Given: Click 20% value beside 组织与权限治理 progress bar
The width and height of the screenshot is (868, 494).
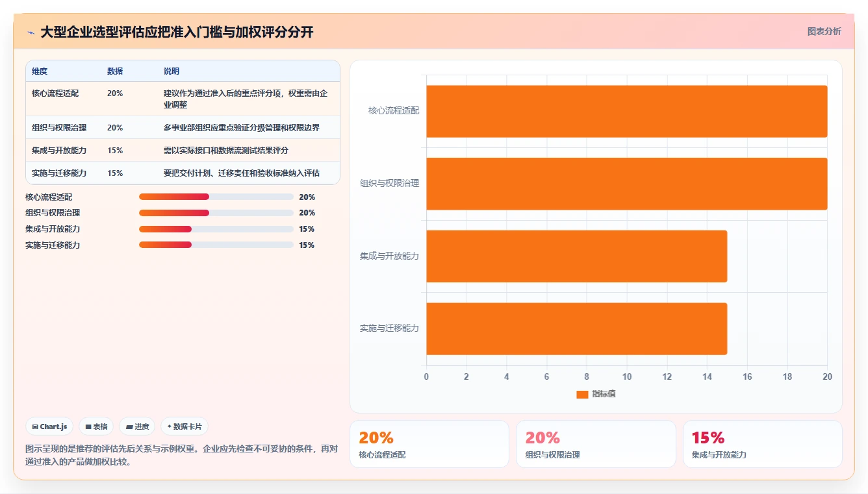Looking at the screenshot, I should pyautogui.click(x=307, y=213).
